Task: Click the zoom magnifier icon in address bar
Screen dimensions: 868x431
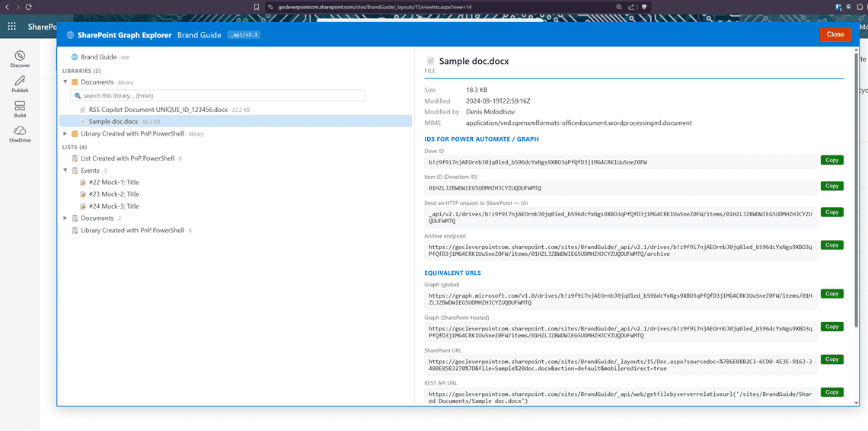Action: [x=619, y=7]
